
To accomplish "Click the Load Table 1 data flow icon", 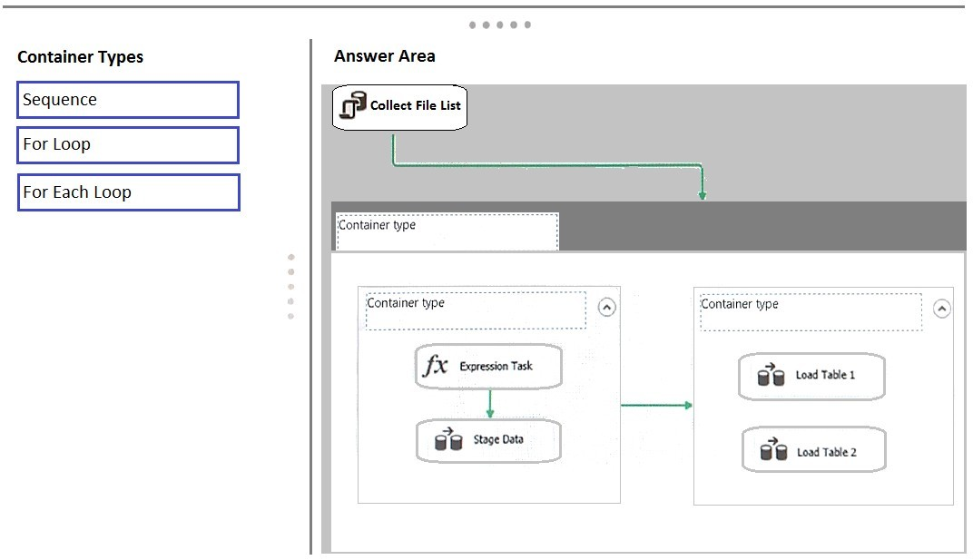I will (x=771, y=374).
